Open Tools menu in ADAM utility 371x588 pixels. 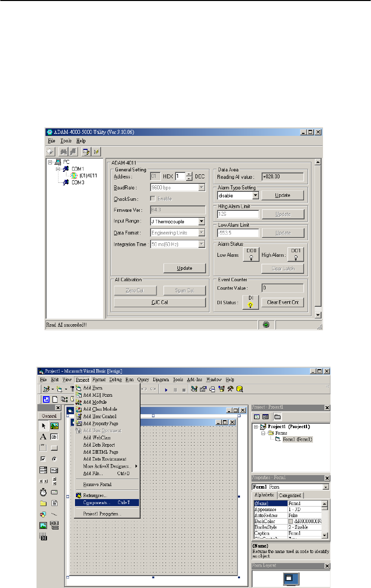tap(65, 140)
